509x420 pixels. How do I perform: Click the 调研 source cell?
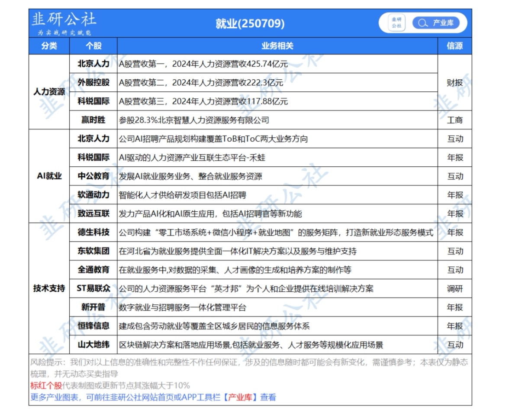(454, 289)
